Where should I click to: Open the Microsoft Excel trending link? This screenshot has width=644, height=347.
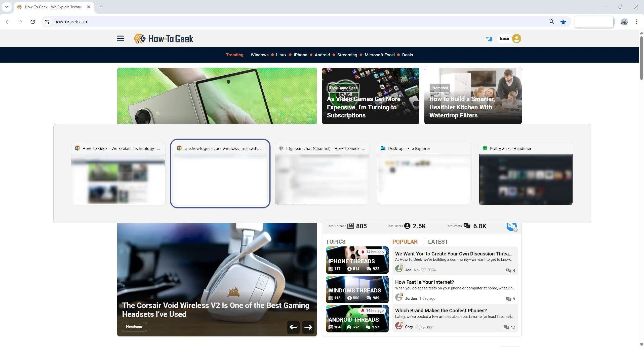coord(379,55)
